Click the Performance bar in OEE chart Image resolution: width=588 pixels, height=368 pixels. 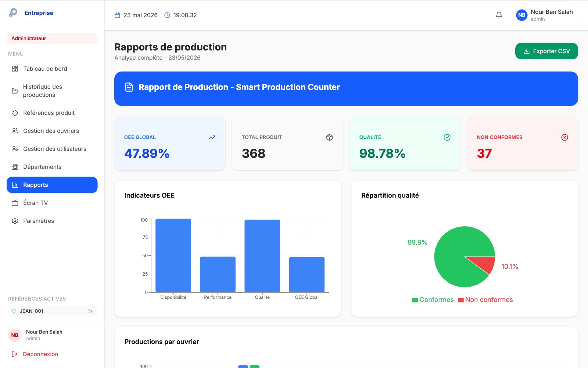coord(218,275)
